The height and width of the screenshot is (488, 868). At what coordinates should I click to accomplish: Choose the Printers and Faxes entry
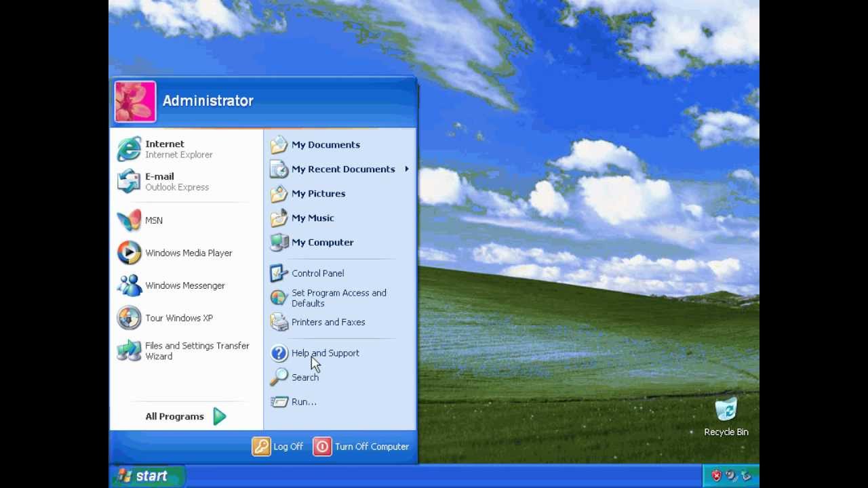click(328, 322)
